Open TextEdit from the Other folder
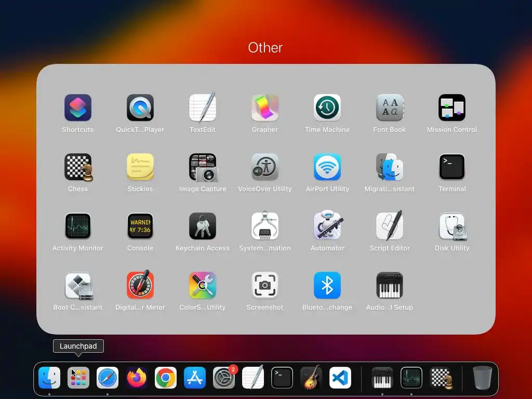Screen dimensions: 532x399 (x=203, y=108)
